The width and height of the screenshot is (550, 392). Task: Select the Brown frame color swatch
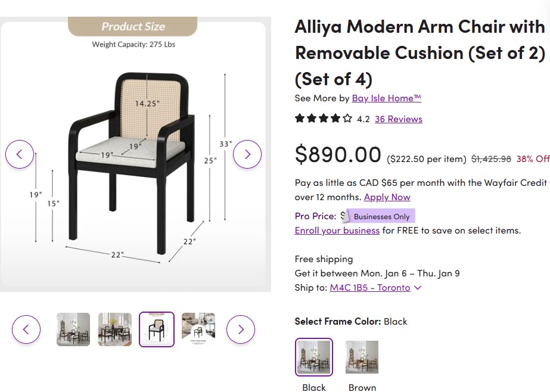362,357
